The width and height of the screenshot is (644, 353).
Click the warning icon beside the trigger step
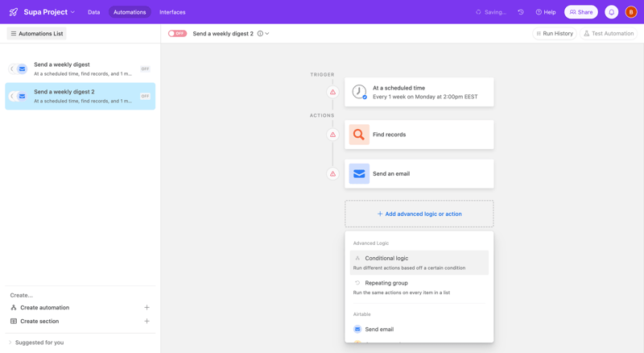(332, 92)
